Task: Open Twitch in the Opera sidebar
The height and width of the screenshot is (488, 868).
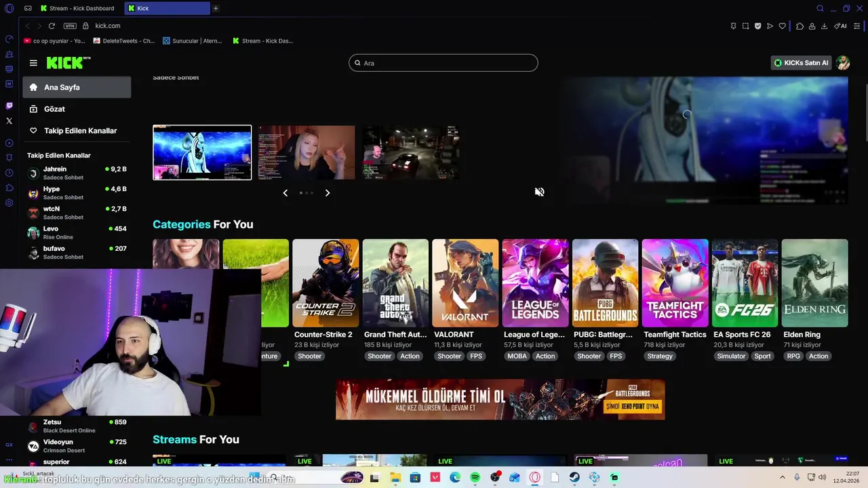Action: pos(9,106)
